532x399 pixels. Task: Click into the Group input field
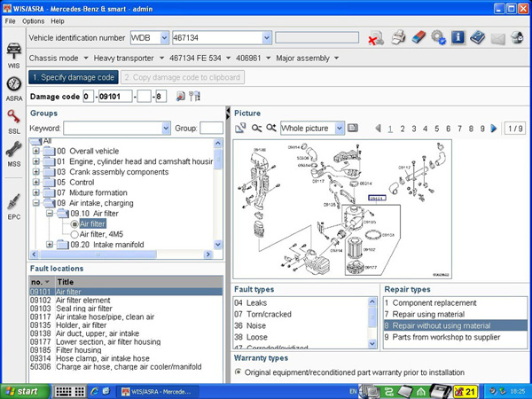point(211,129)
